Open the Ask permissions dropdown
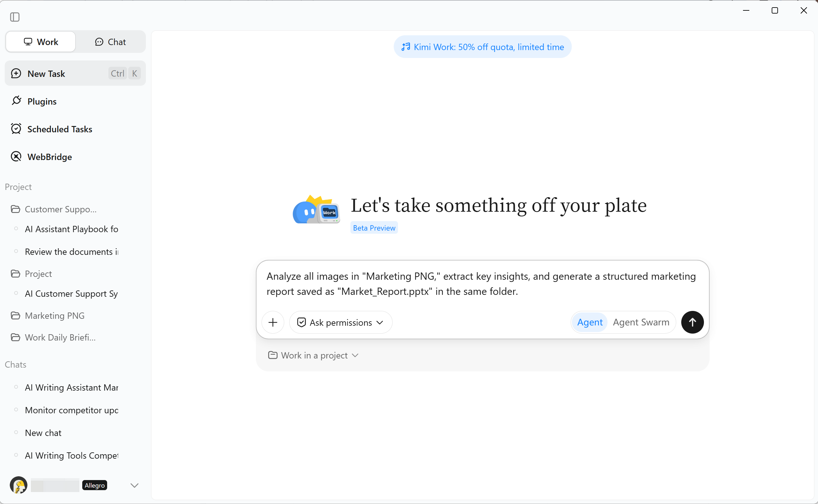This screenshot has width=818, height=504. (341, 322)
